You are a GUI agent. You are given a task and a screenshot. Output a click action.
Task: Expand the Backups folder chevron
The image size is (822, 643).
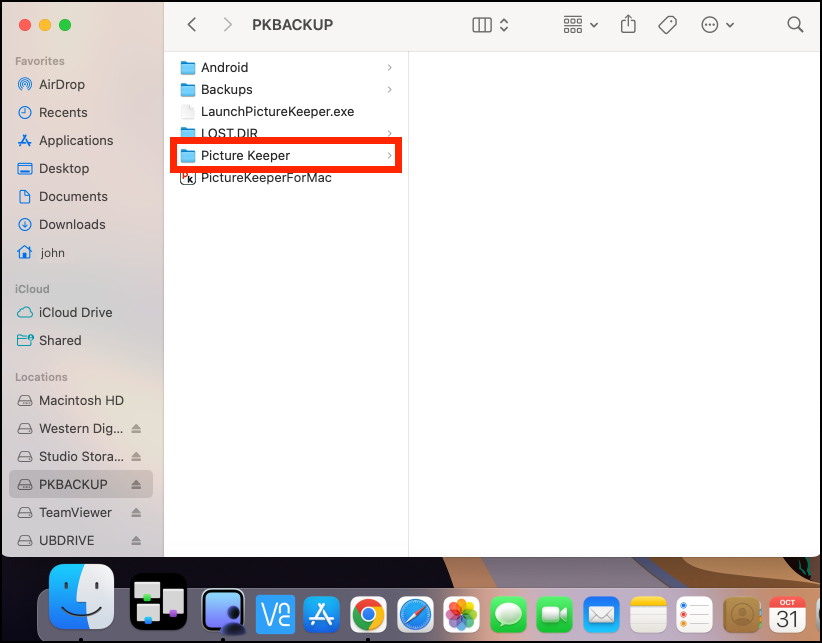coord(390,90)
